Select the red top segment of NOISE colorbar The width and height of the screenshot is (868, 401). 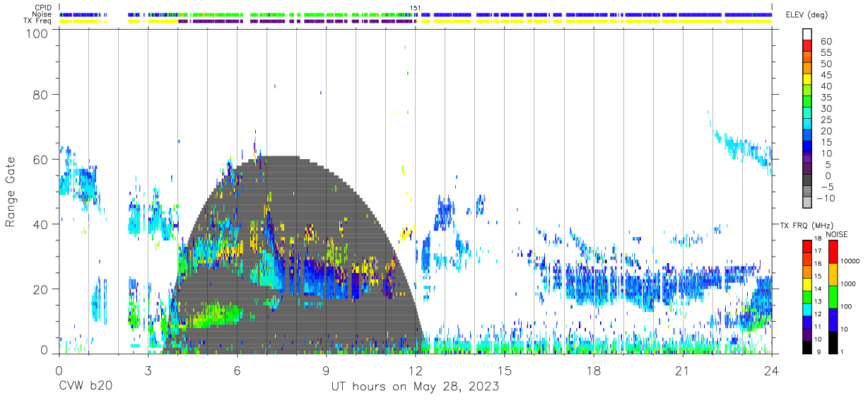tap(833, 252)
